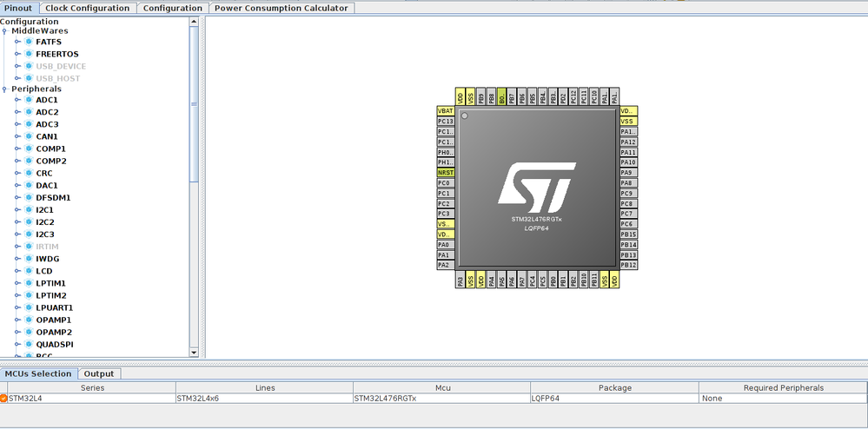Click pin PA10 on the chip
The width and height of the screenshot is (868, 429).
(x=628, y=162)
